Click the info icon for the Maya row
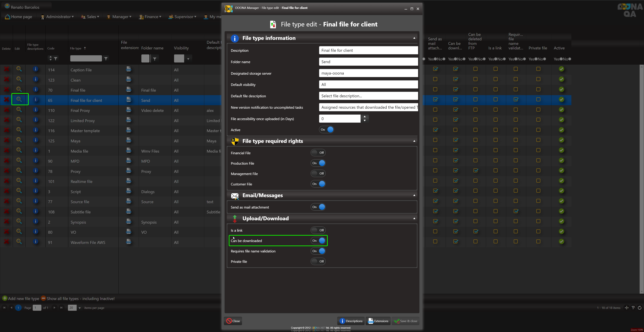The height and width of the screenshot is (332, 644). click(36, 140)
